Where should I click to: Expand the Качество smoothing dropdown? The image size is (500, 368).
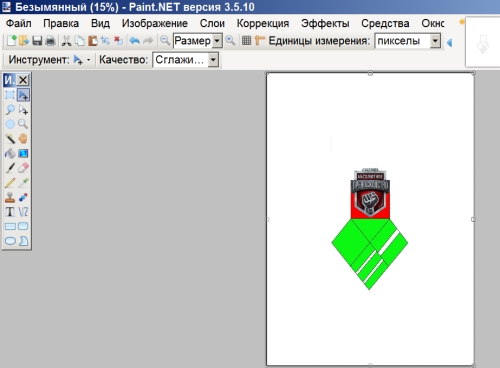[213, 60]
